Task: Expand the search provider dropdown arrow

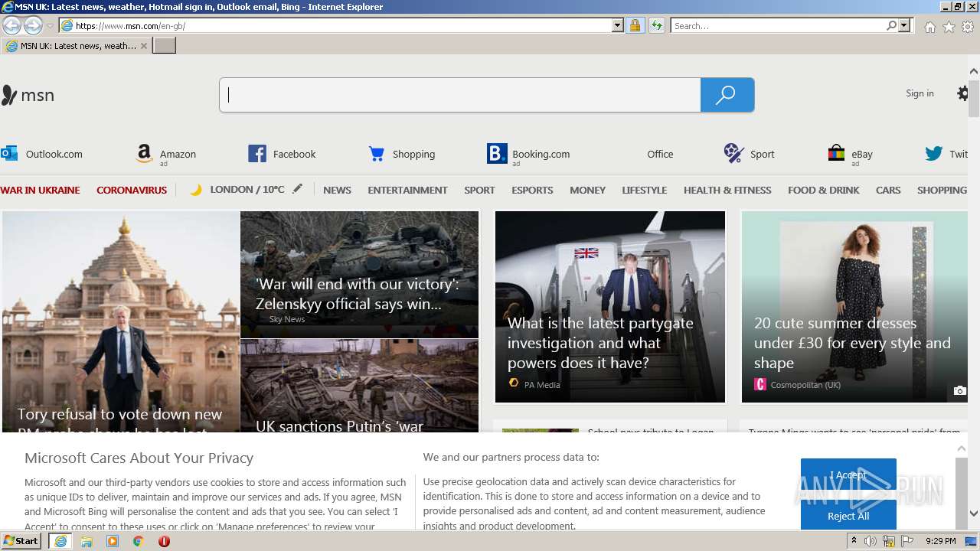Action: pyautogui.click(x=904, y=25)
